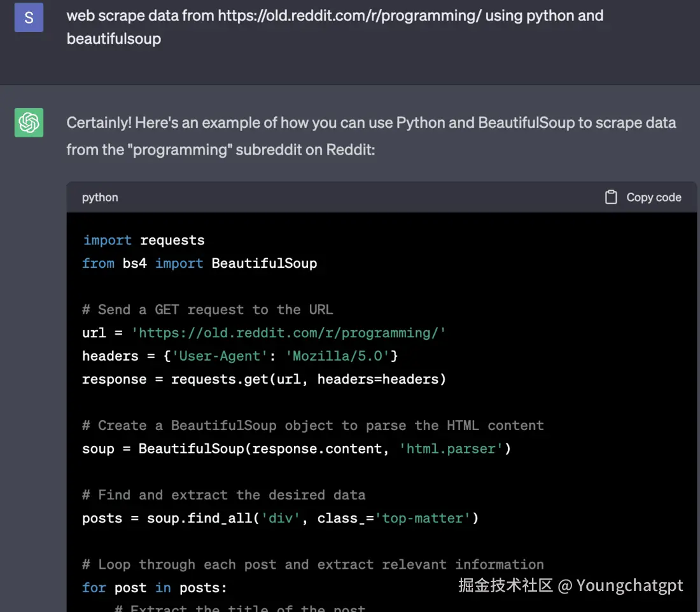Click the green ChatGPT logo avatar

click(29, 122)
